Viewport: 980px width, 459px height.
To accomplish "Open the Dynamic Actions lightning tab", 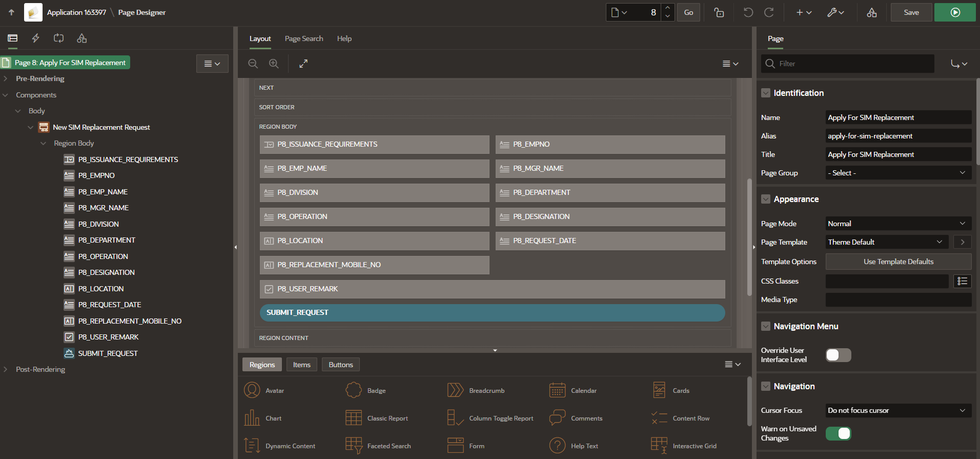I will 35,38.
